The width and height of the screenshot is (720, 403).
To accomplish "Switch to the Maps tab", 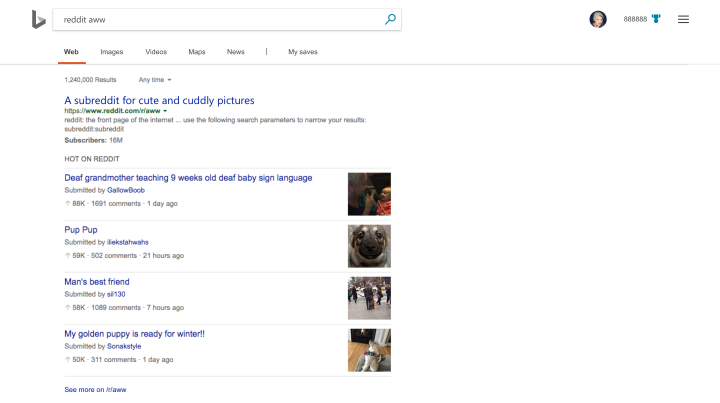I will click(197, 52).
